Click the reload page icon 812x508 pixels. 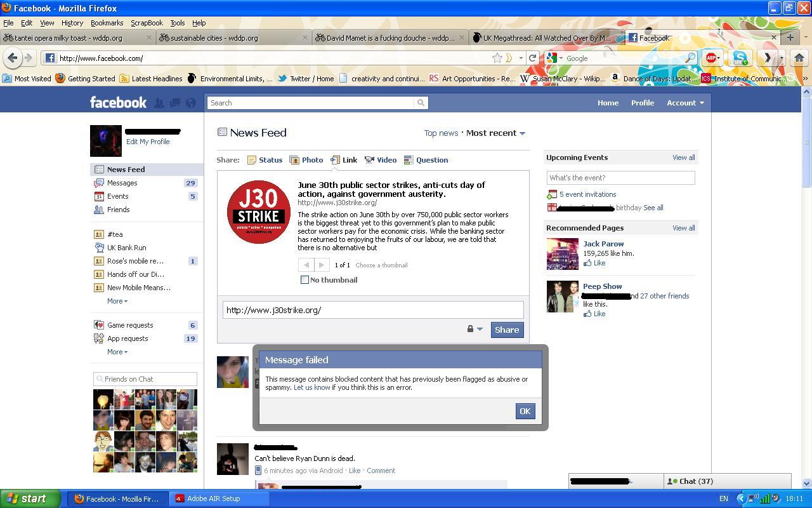[x=533, y=58]
